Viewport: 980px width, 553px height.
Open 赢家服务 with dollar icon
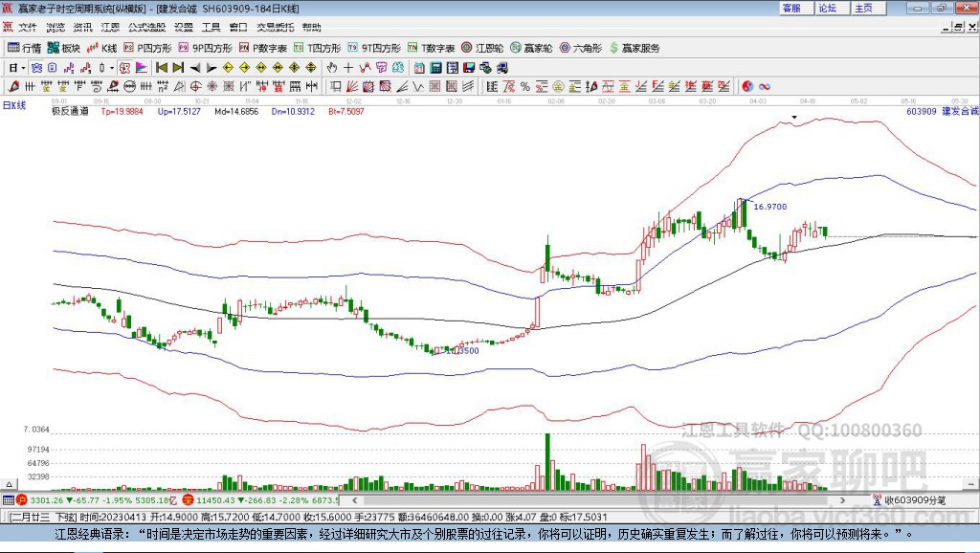[x=634, y=48]
